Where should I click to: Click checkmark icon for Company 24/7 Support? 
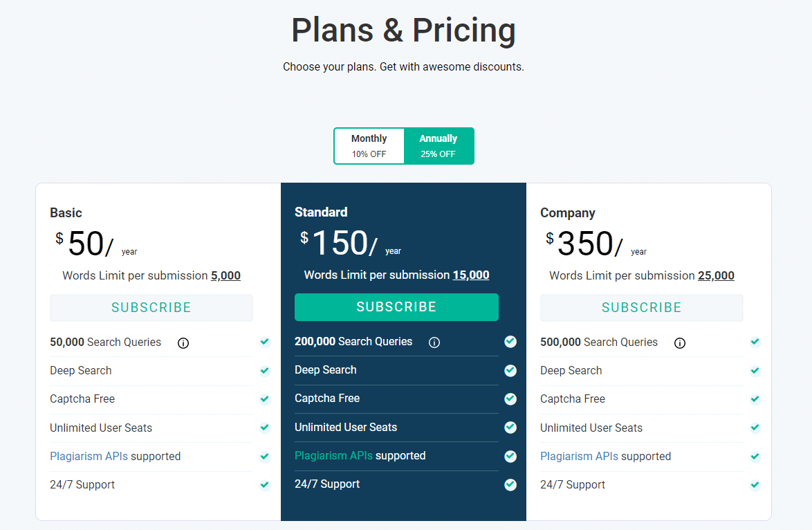(x=755, y=485)
